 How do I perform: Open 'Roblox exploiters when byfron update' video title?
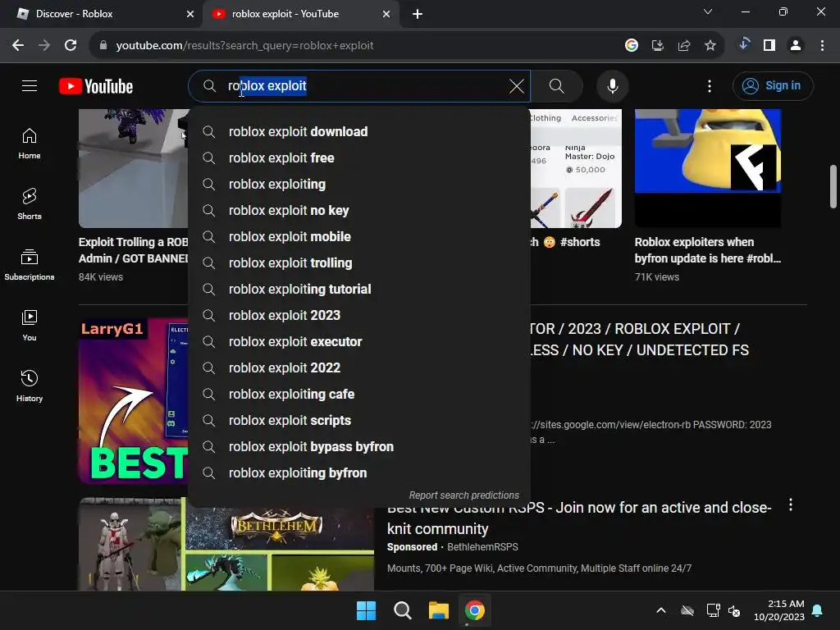[x=708, y=250]
